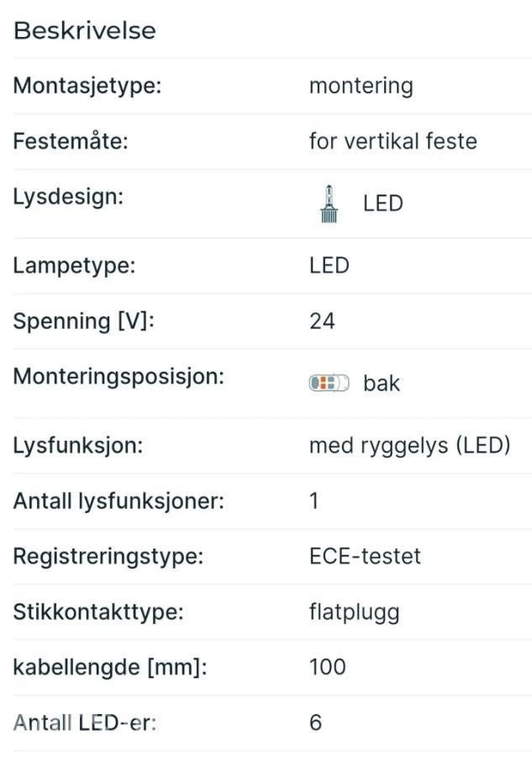Select the Lampetype value 'LED'
The width and height of the screenshot is (532, 757).
(329, 265)
